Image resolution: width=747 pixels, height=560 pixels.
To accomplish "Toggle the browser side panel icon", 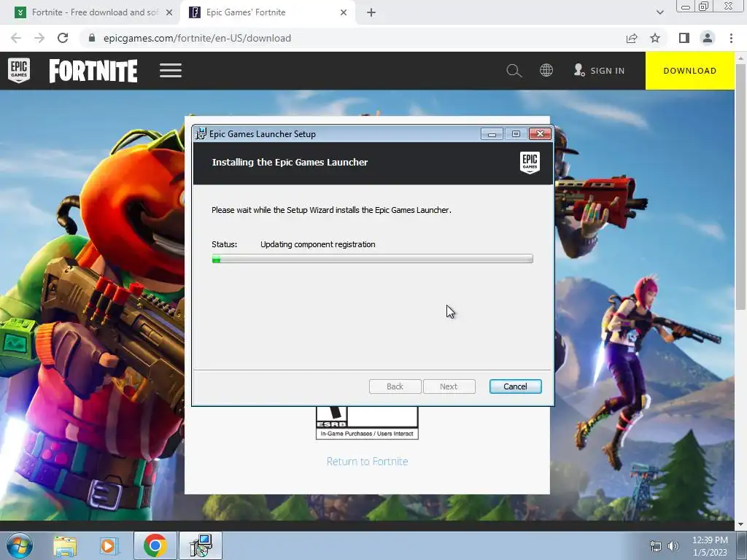I will [x=684, y=38].
